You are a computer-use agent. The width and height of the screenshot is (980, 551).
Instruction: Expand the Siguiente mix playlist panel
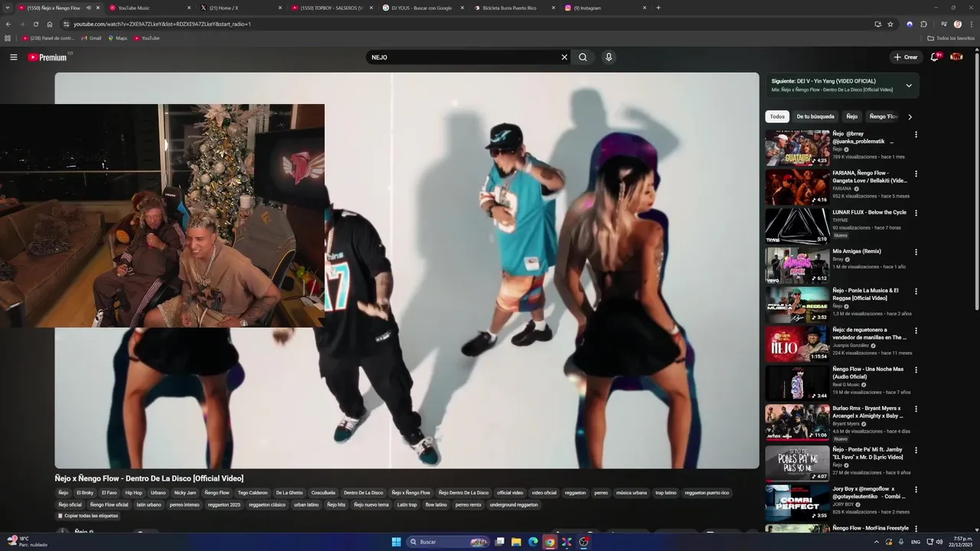click(909, 85)
